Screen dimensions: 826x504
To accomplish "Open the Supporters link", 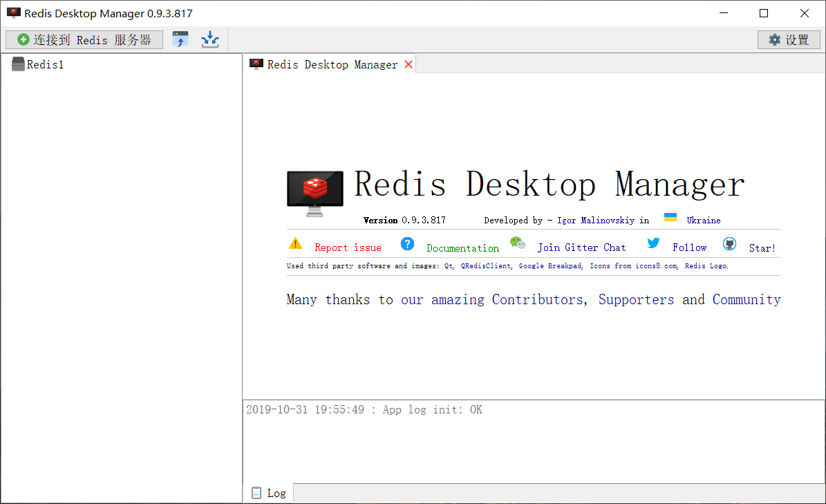I will 636,299.
